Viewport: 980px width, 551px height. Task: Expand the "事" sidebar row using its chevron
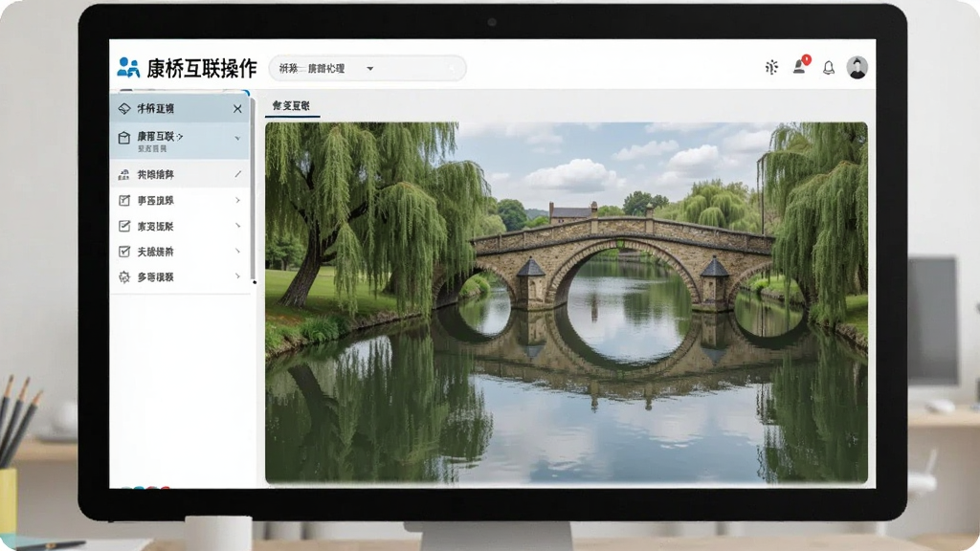[237, 200]
